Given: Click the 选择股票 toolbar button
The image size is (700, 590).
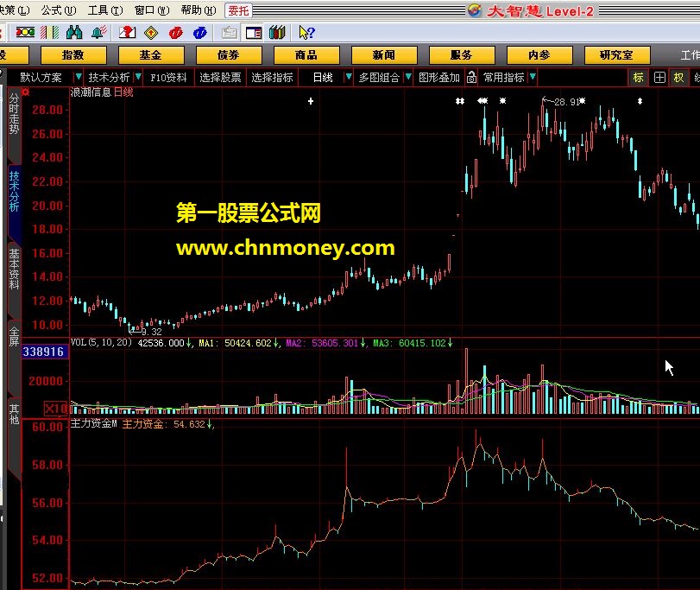Looking at the screenshot, I should coord(220,77).
